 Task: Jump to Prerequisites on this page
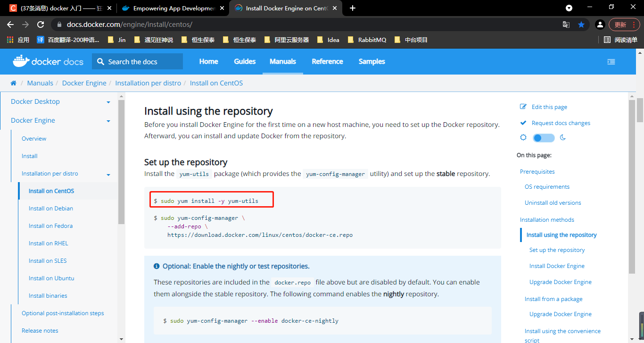537,172
